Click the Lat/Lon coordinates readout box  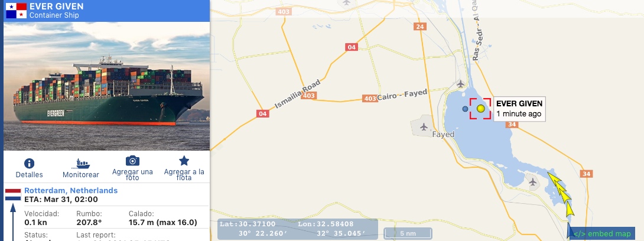coord(297,229)
